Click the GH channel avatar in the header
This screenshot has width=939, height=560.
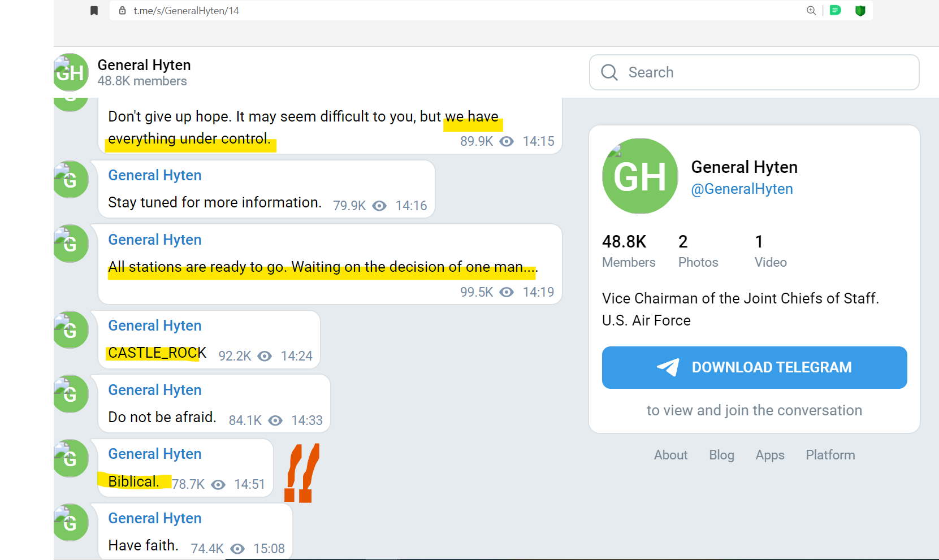71,72
